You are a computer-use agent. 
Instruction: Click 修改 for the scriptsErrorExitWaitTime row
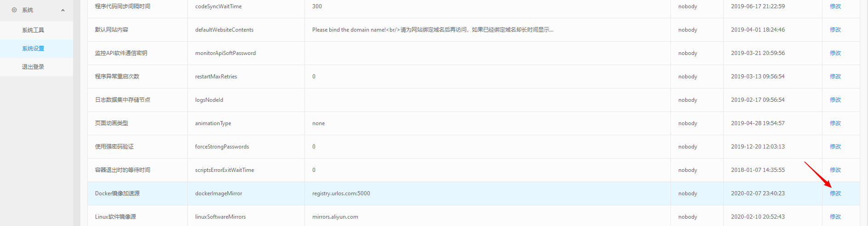coord(835,170)
